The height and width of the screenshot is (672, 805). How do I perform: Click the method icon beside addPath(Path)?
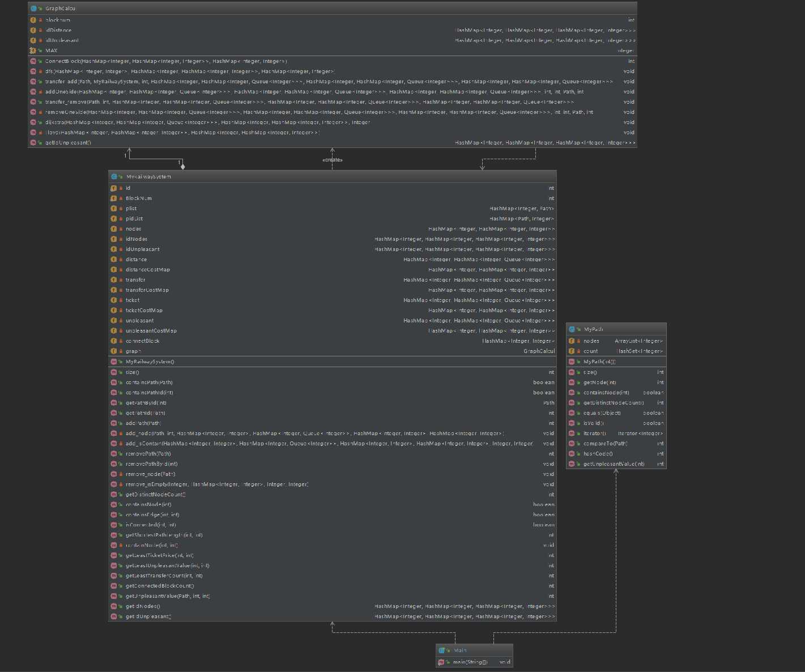pyautogui.click(x=114, y=423)
